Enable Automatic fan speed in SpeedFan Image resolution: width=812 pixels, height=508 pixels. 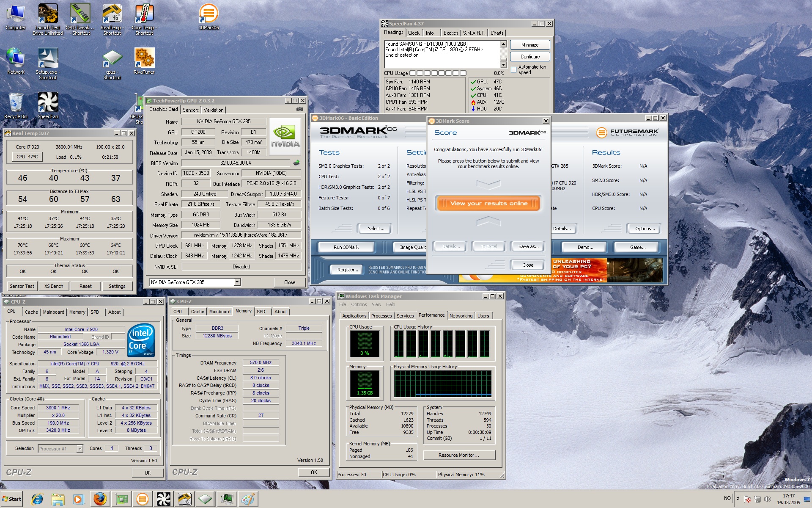[x=513, y=69]
